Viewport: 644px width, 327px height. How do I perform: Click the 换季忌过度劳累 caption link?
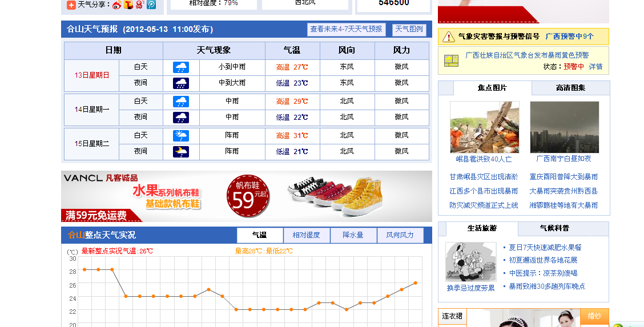click(470, 288)
